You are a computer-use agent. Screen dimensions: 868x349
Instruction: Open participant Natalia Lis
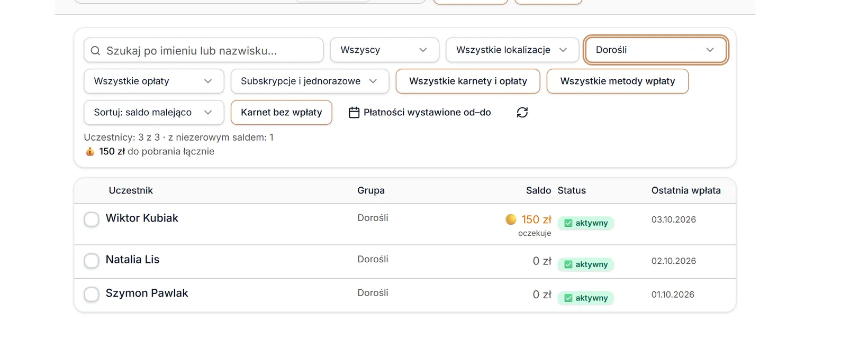pyautogui.click(x=132, y=260)
